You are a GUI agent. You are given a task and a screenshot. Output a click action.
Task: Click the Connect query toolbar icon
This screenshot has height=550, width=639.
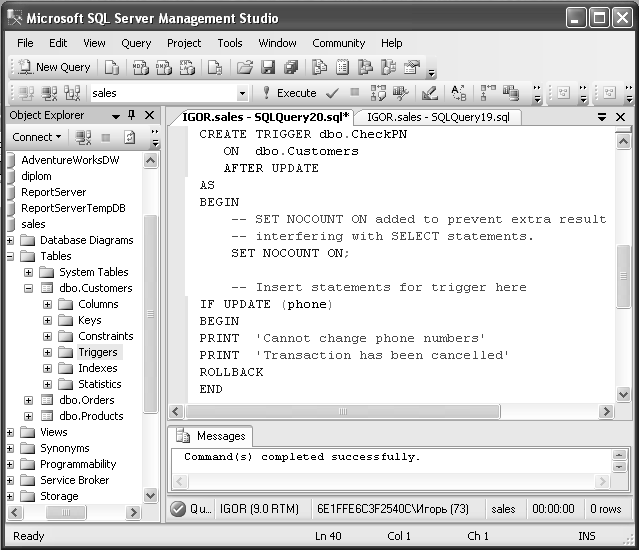click(x=26, y=93)
